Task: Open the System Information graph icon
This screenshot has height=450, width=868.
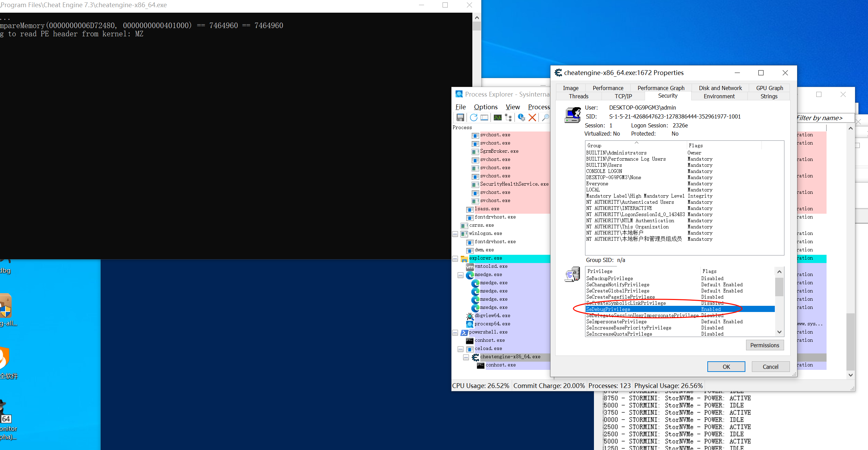Action: point(497,117)
